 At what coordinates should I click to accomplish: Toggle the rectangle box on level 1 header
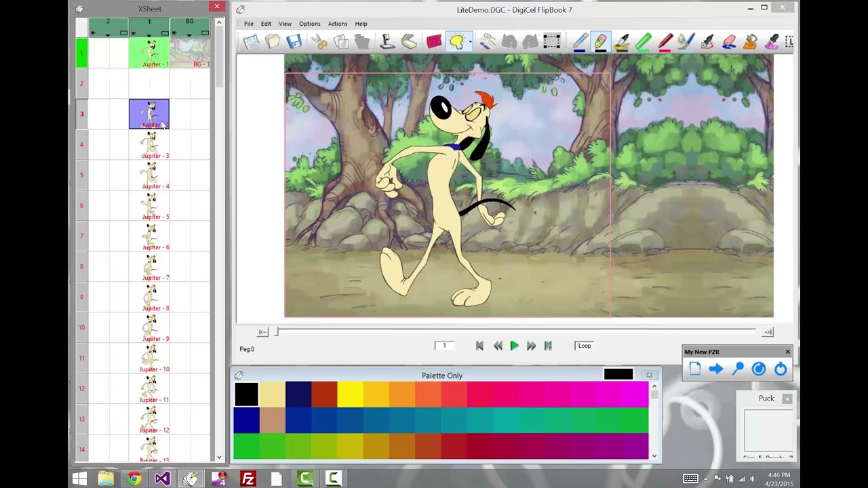pyautogui.click(x=164, y=33)
